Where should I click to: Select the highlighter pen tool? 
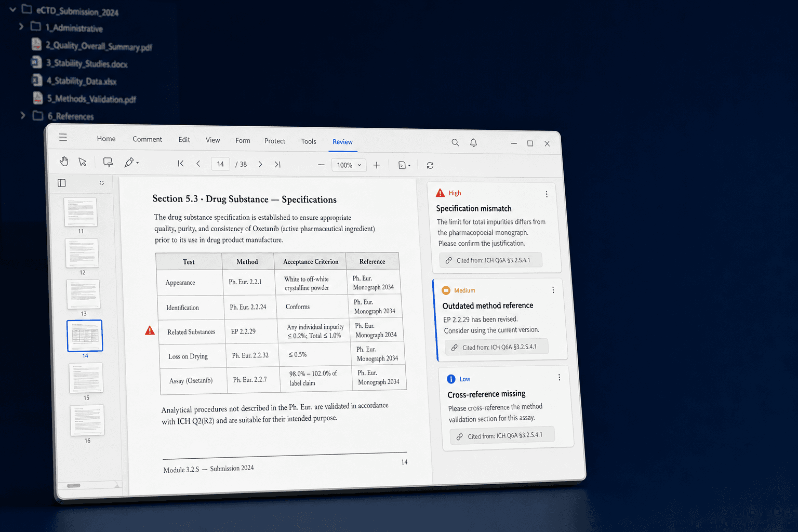[x=129, y=163]
